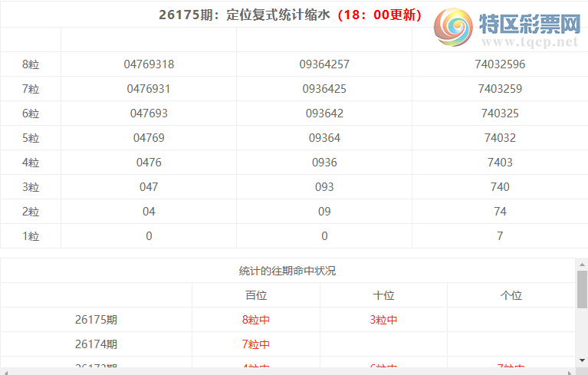This screenshot has width=588, height=375.
Task: Click the cell '0476931'
Action: tap(149, 89)
